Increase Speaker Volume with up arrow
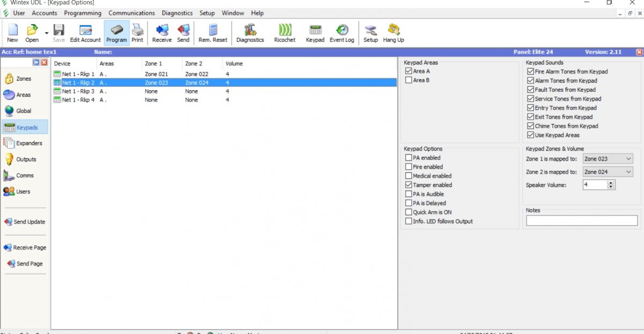 (611, 183)
